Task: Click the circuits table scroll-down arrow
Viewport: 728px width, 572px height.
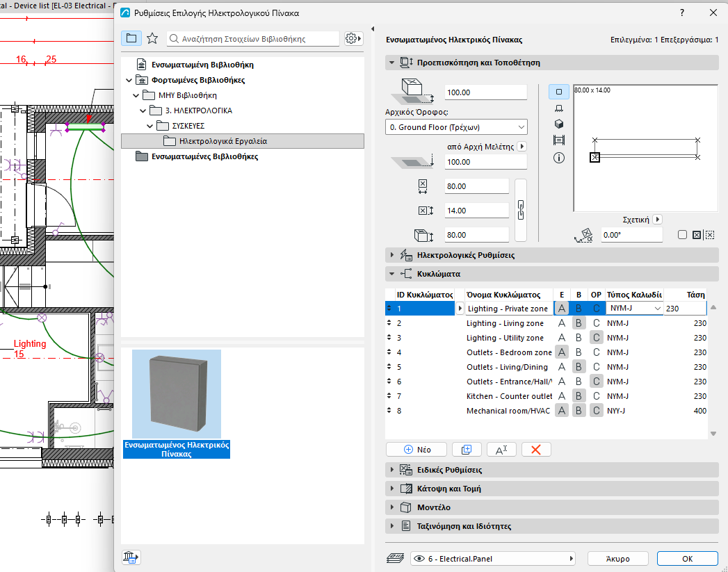Action: pos(713,434)
